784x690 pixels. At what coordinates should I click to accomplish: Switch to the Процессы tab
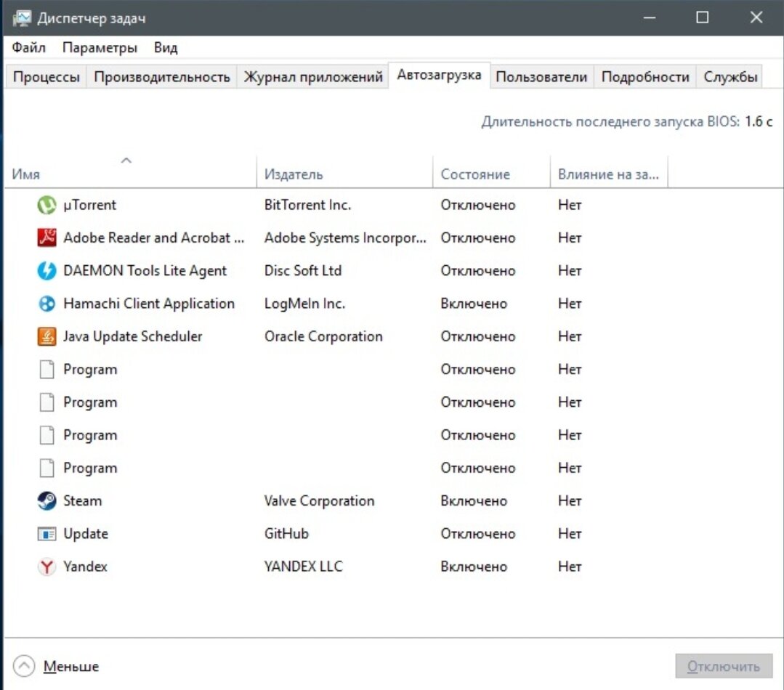point(46,77)
